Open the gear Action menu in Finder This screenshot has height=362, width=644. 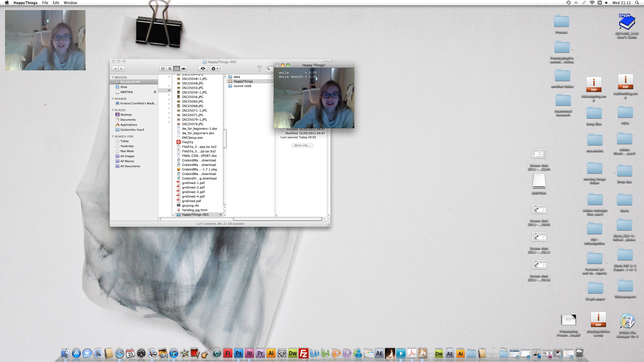215,68
